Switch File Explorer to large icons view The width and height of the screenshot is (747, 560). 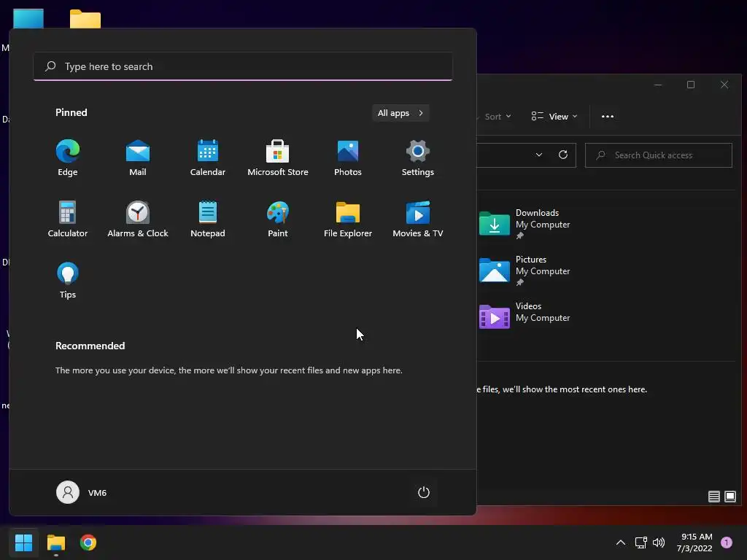click(x=729, y=497)
